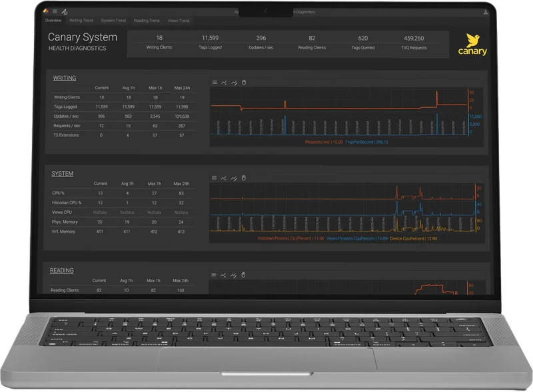Toggle the mouse mode icon on the Reading chart

(243, 275)
